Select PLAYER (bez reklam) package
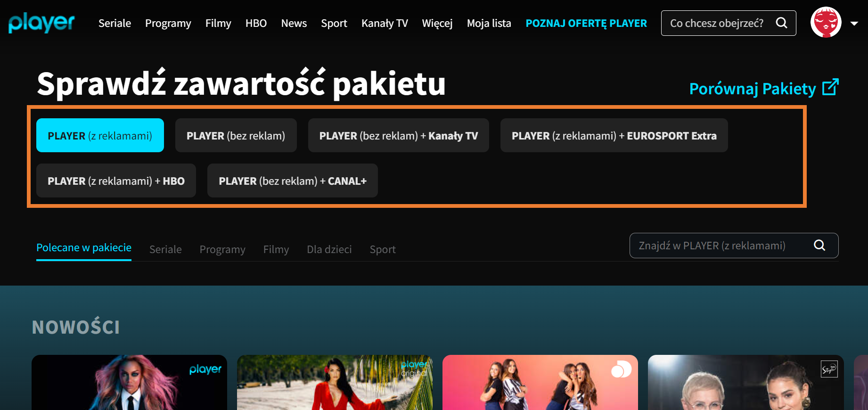Viewport: 868px width, 410px height. (x=236, y=135)
